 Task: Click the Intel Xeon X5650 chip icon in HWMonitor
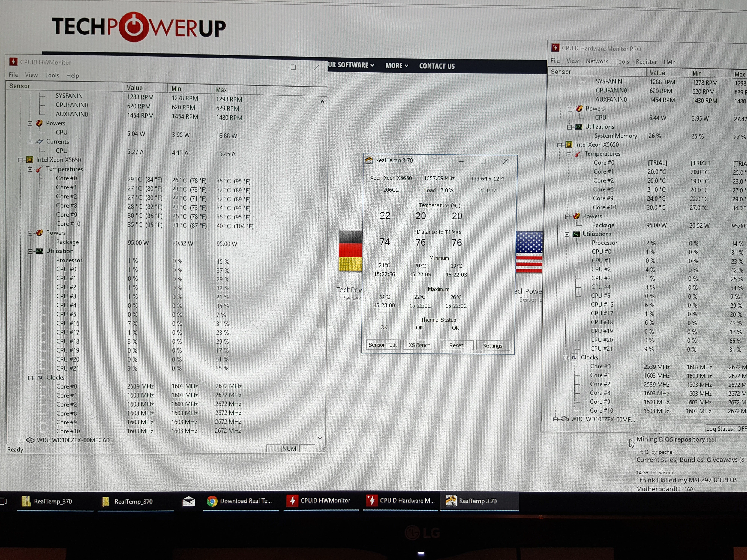click(x=30, y=160)
